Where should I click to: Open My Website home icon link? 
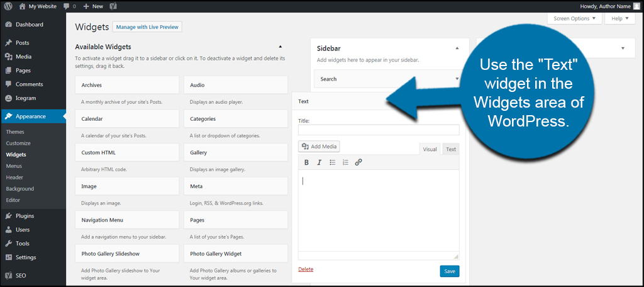pyautogui.click(x=39, y=6)
